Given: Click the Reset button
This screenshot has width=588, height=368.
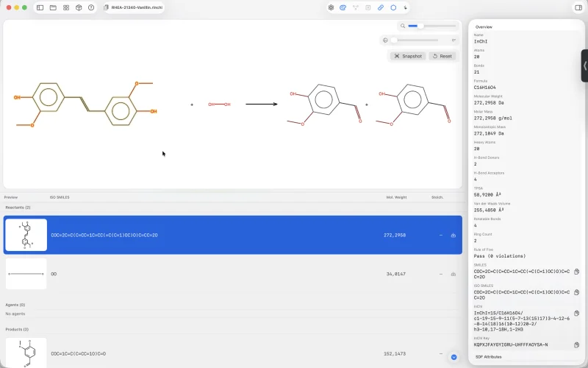Looking at the screenshot, I should 442,56.
